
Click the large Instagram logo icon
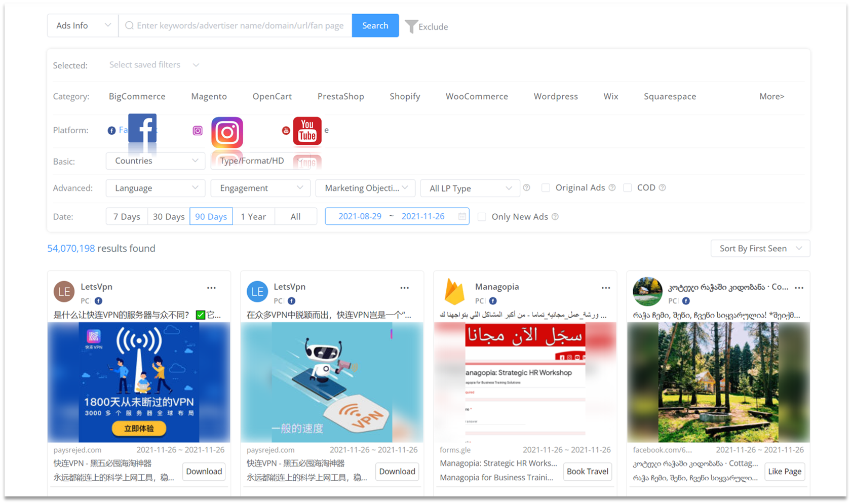point(227,133)
